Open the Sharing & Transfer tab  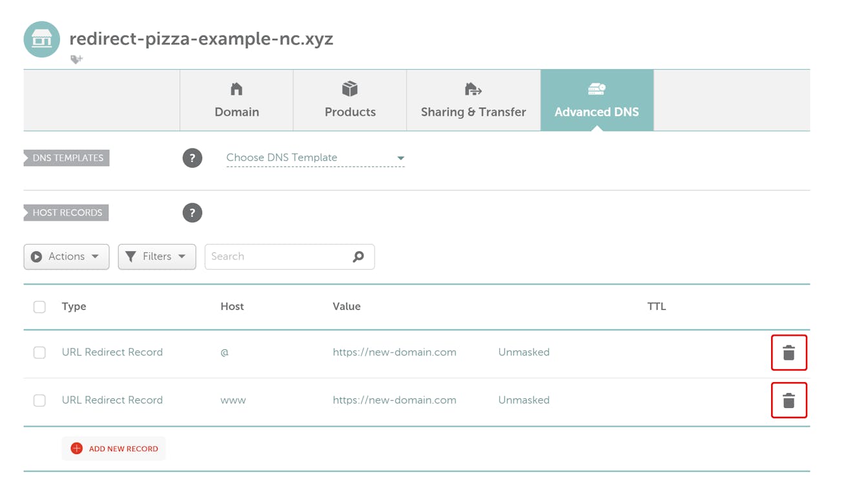473,101
